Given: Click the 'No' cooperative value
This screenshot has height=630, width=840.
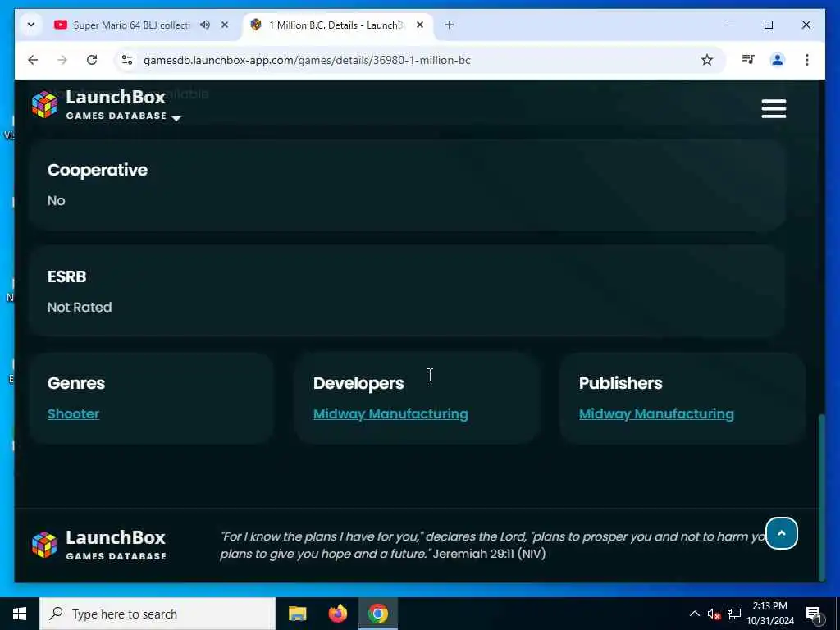Looking at the screenshot, I should [x=57, y=200].
